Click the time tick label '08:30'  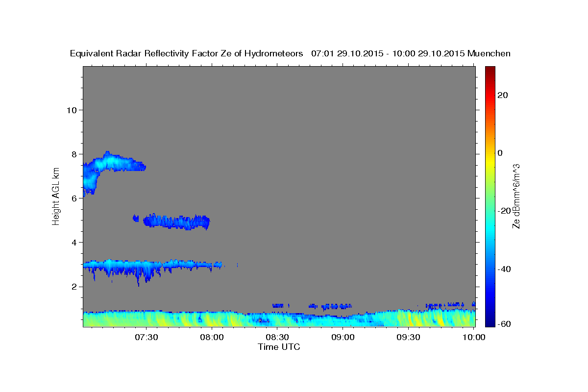[277, 337]
